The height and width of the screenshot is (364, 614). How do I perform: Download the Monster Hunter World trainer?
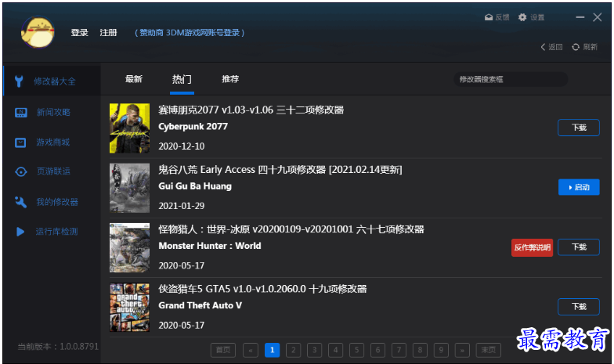pos(578,247)
